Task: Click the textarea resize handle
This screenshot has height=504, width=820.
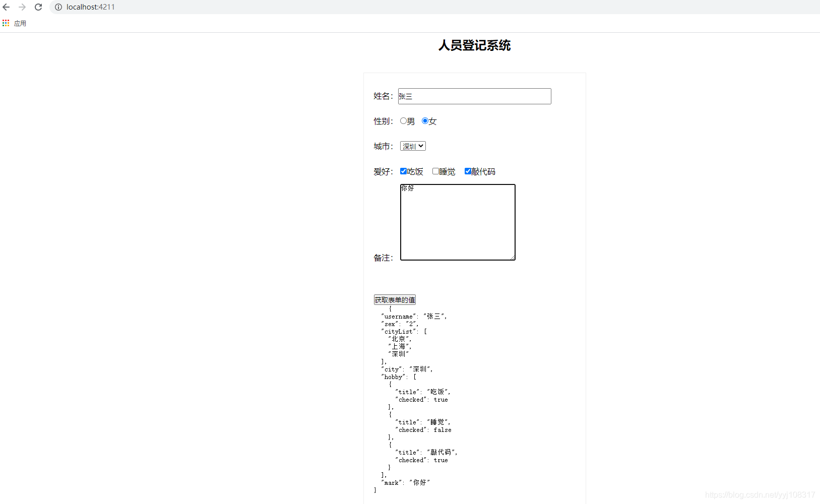Action: click(x=514, y=258)
